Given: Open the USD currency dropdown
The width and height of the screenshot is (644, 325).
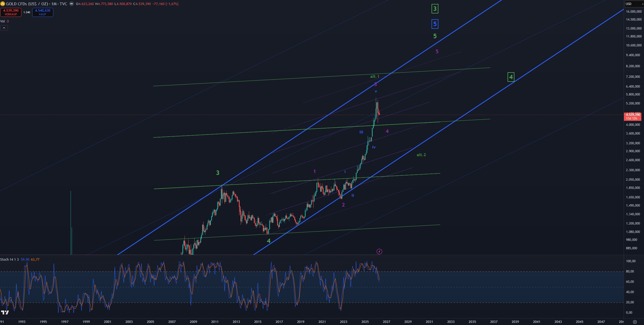Looking at the screenshot, I should click(x=634, y=4).
